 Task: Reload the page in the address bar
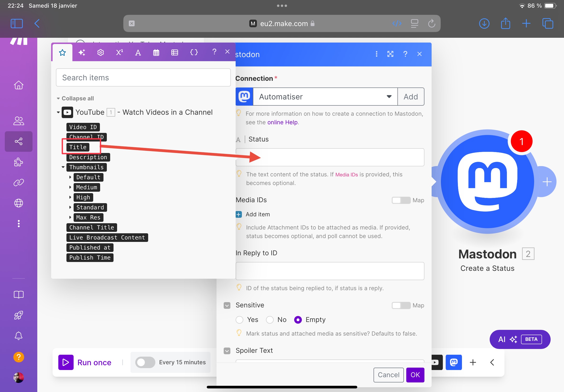(x=431, y=24)
